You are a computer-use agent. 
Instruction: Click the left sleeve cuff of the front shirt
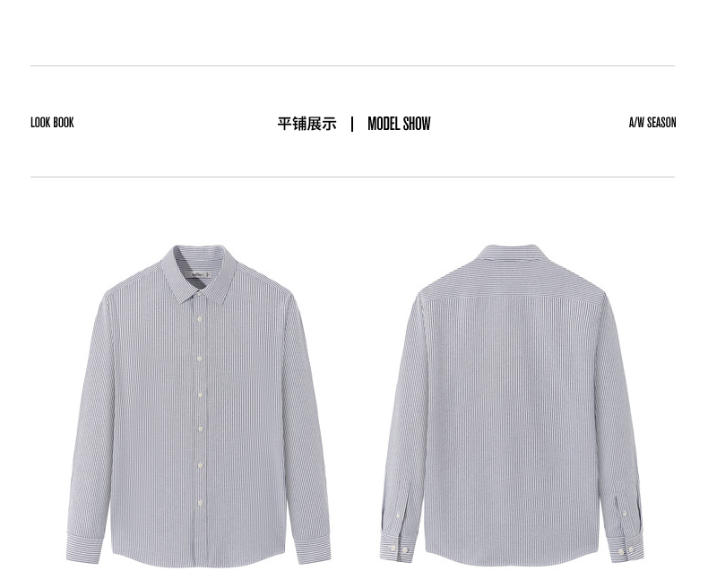point(84,548)
